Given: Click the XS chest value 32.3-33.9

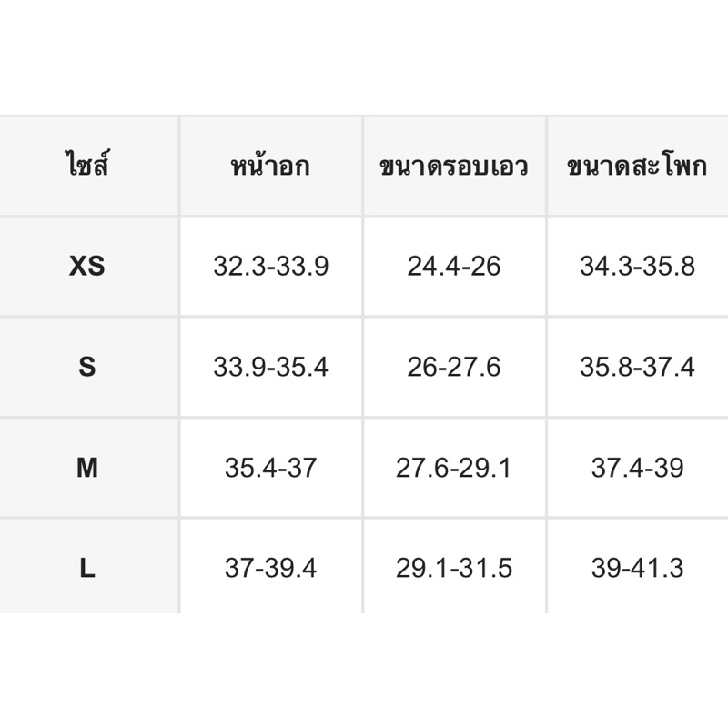Looking at the screenshot, I should [x=270, y=267].
